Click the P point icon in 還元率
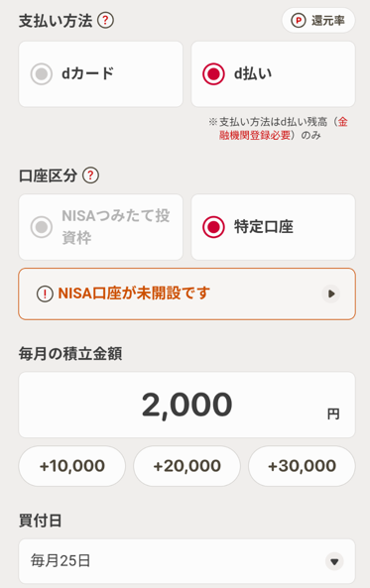 tap(299, 20)
